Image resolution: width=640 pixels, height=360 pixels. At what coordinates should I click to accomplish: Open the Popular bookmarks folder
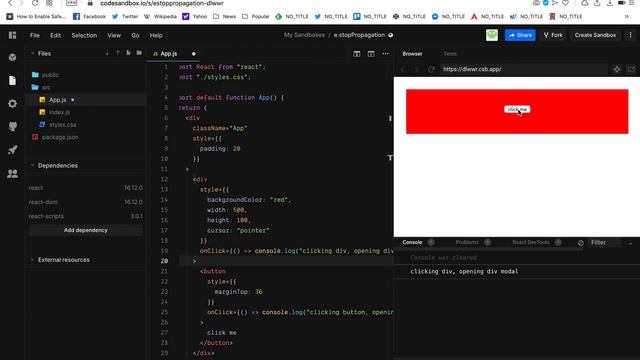[256, 16]
